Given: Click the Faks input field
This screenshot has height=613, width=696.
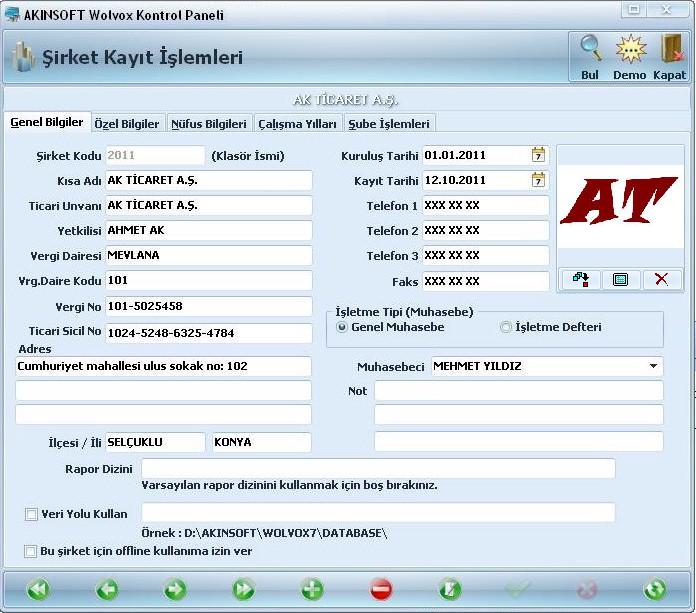Looking at the screenshot, I should (x=486, y=281).
